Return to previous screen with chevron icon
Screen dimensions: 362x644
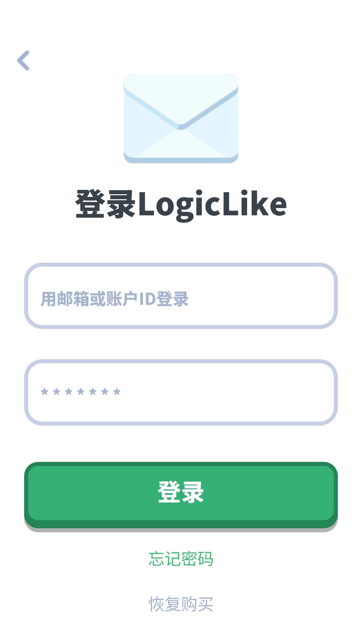coord(23,61)
